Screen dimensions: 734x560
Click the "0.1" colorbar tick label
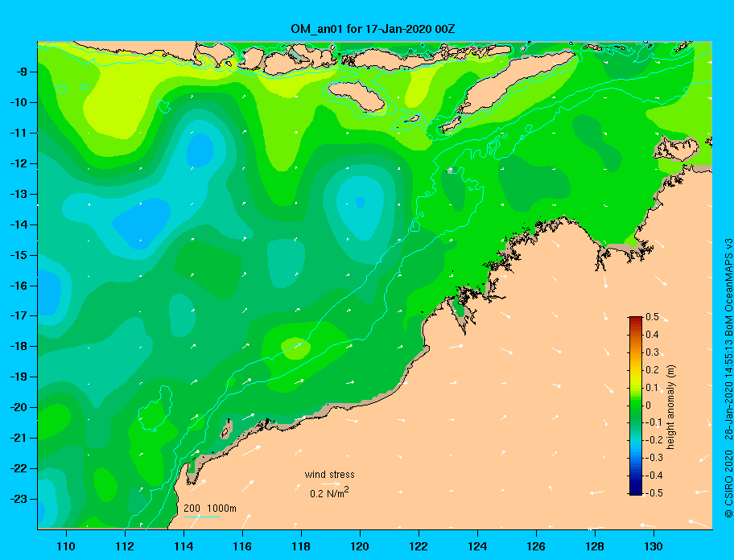[x=652, y=388]
